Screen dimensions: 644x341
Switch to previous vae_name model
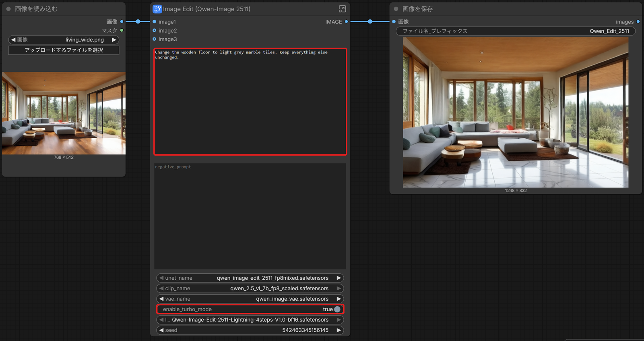161,299
